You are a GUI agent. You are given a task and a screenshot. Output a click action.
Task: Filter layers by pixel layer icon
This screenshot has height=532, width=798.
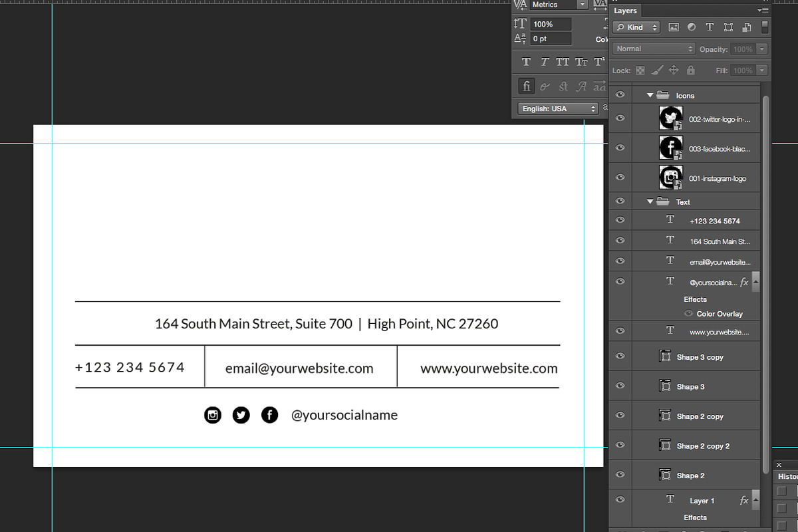[x=674, y=27]
